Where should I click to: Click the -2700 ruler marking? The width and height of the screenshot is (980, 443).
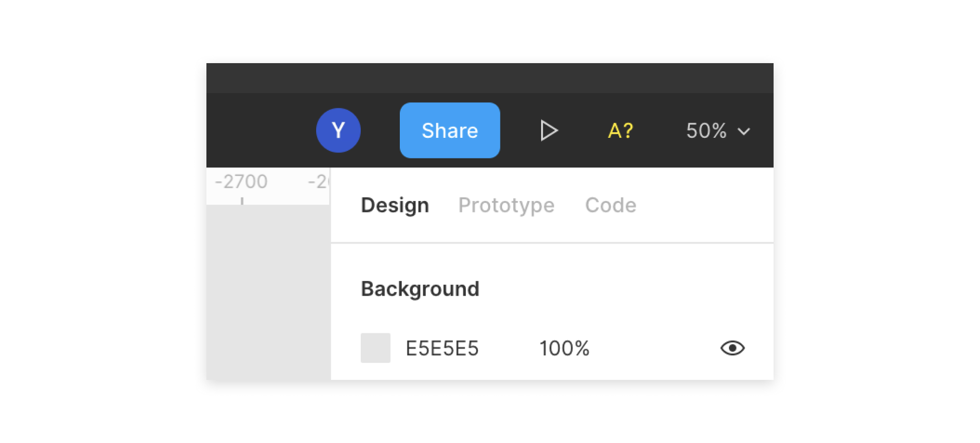(x=241, y=181)
